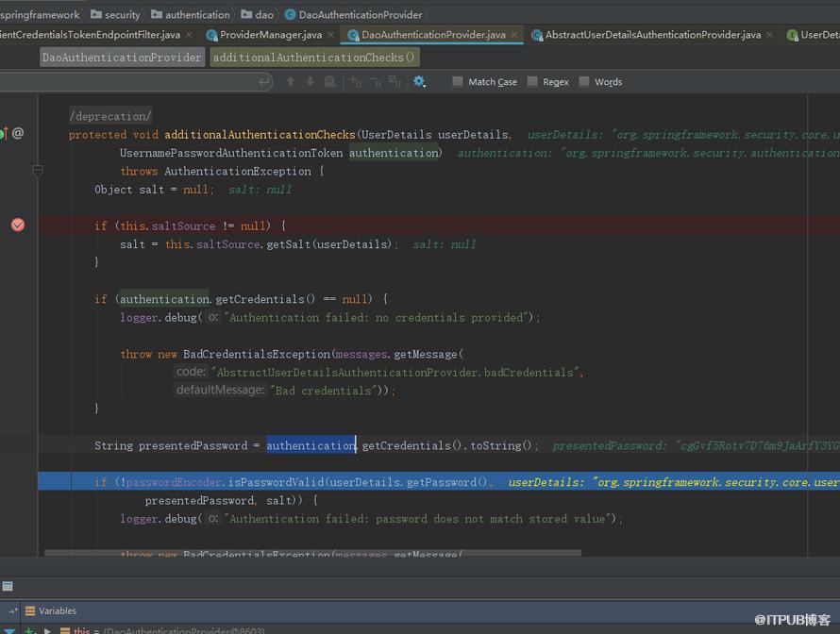
Task: Enable the Match Case checkbox
Action: (x=458, y=81)
